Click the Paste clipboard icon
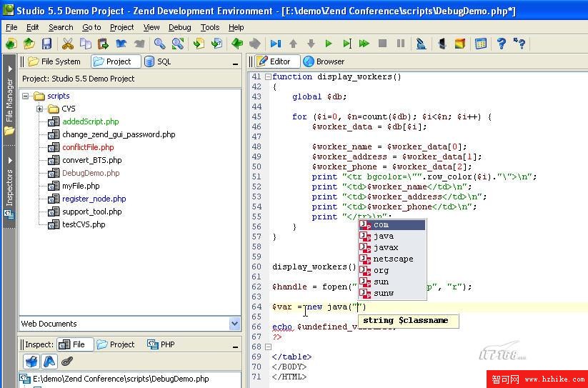 103,44
